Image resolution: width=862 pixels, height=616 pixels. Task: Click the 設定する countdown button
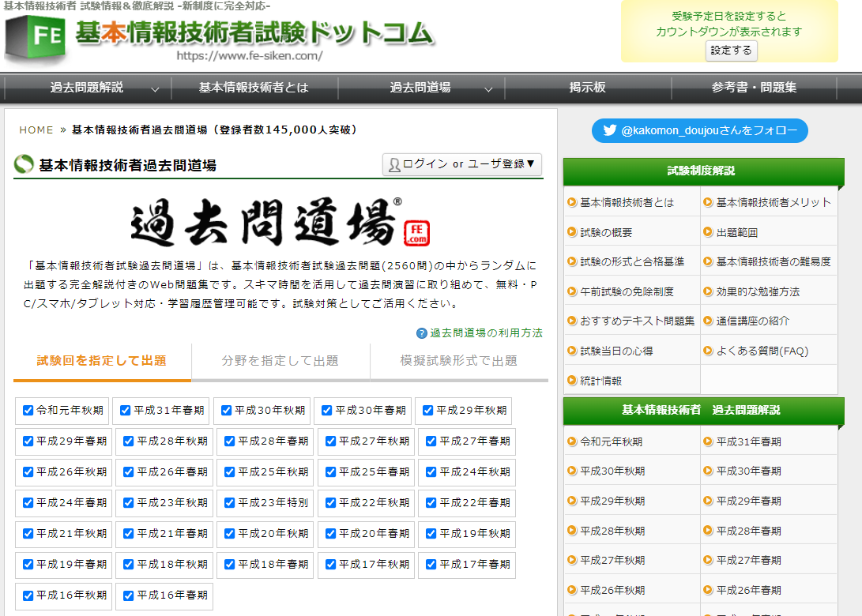click(x=731, y=51)
